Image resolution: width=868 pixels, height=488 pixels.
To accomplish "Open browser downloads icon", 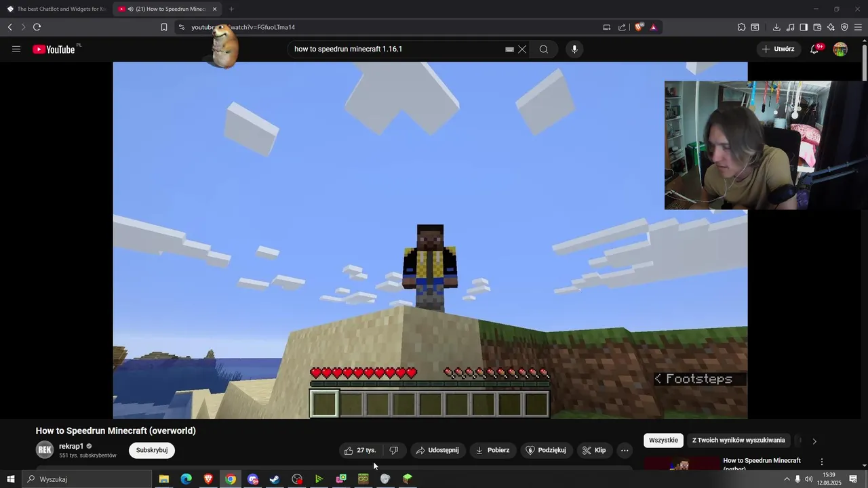I will (776, 27).
